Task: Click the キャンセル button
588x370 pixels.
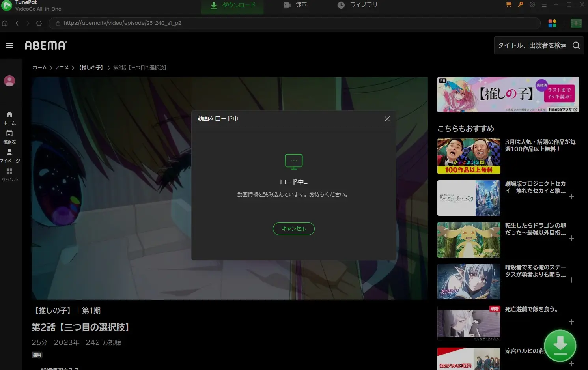Action: (x=294, y=229)
